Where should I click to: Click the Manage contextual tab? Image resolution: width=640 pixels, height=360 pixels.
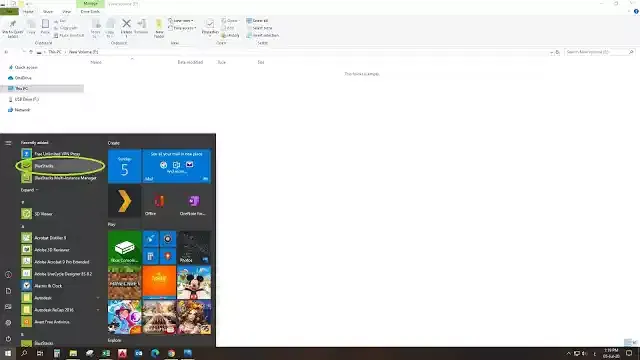pyautogui.click(x=90, y=4)
